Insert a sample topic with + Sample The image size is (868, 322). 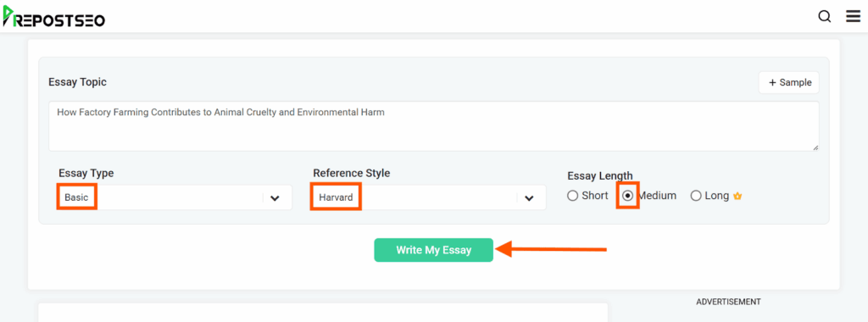789,83
